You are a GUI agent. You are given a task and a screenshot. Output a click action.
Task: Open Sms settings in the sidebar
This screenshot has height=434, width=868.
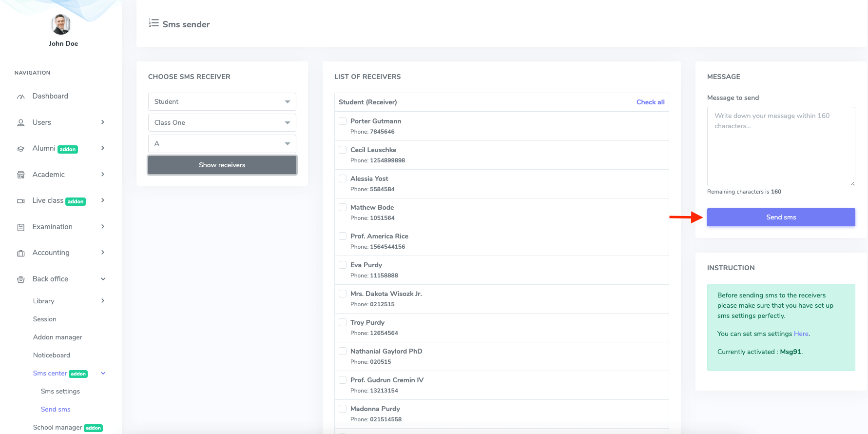tap(60, 391)
